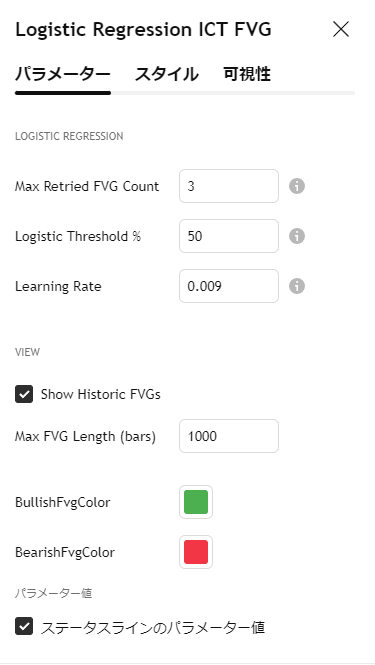Click info icon next to Logistic Threshold %
The height and width of the screenshot is (665, 375).
pos(297,236)
